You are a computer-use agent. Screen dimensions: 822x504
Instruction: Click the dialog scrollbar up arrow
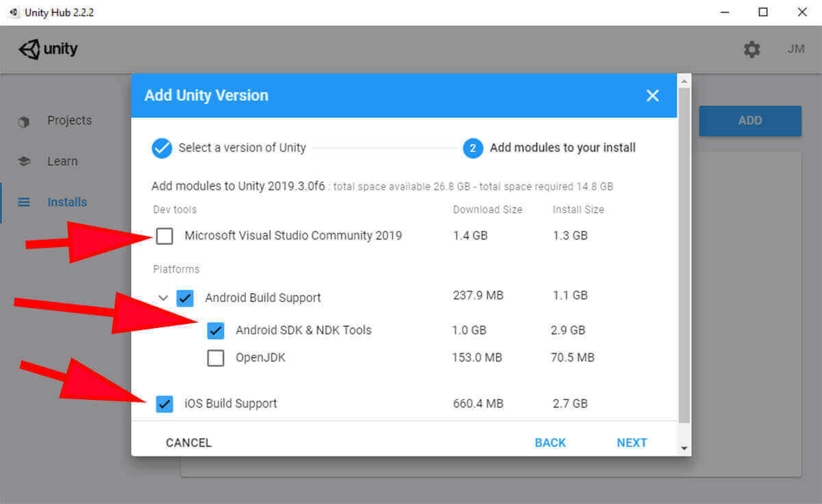684,81
